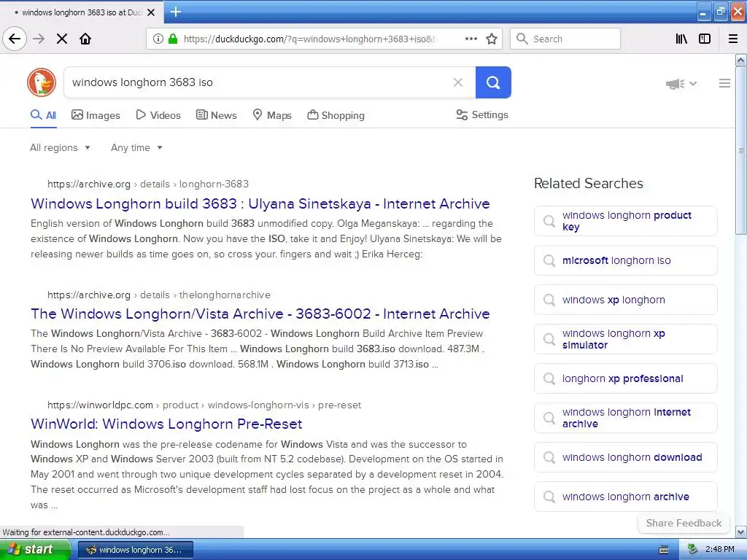Image resolution: width=747 pixels, height=560 pixels.
Task: Close the windows longhorn 3683 iso tab
Action: [151, 12]
